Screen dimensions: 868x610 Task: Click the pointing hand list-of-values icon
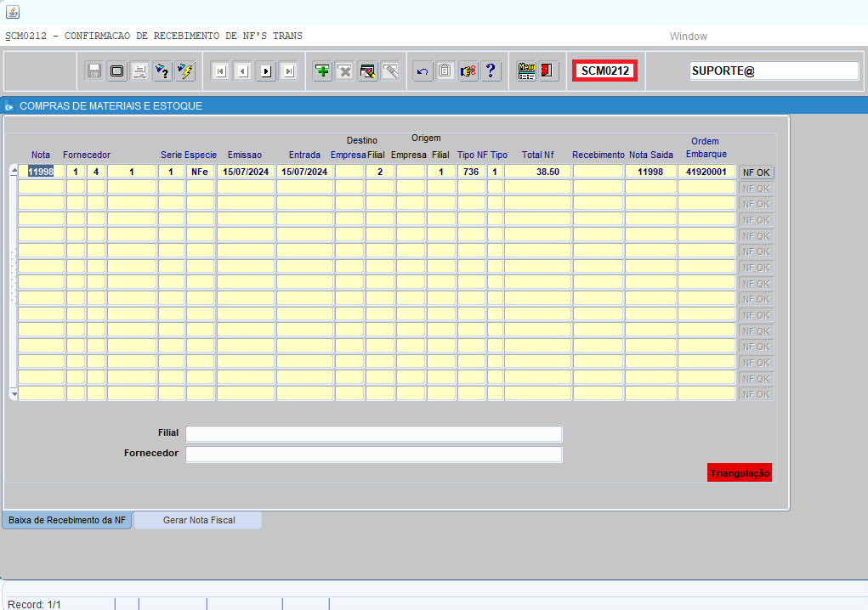[x=468, y=71]
